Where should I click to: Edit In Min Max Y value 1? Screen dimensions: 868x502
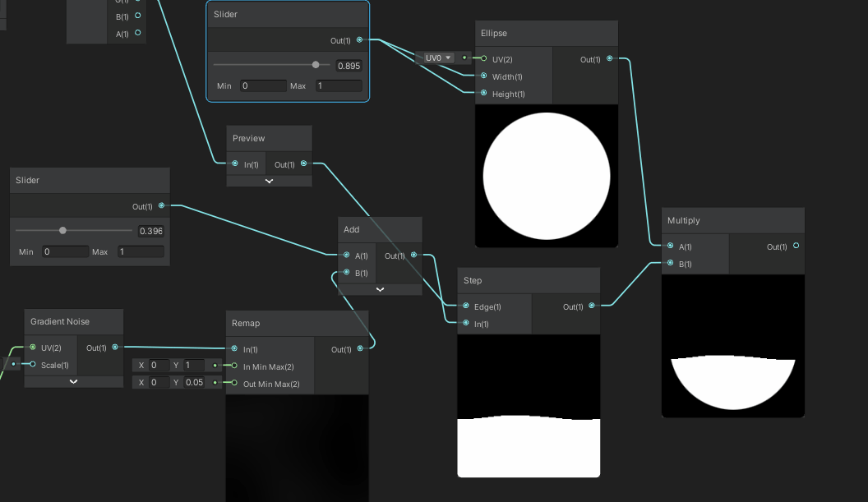194,366
